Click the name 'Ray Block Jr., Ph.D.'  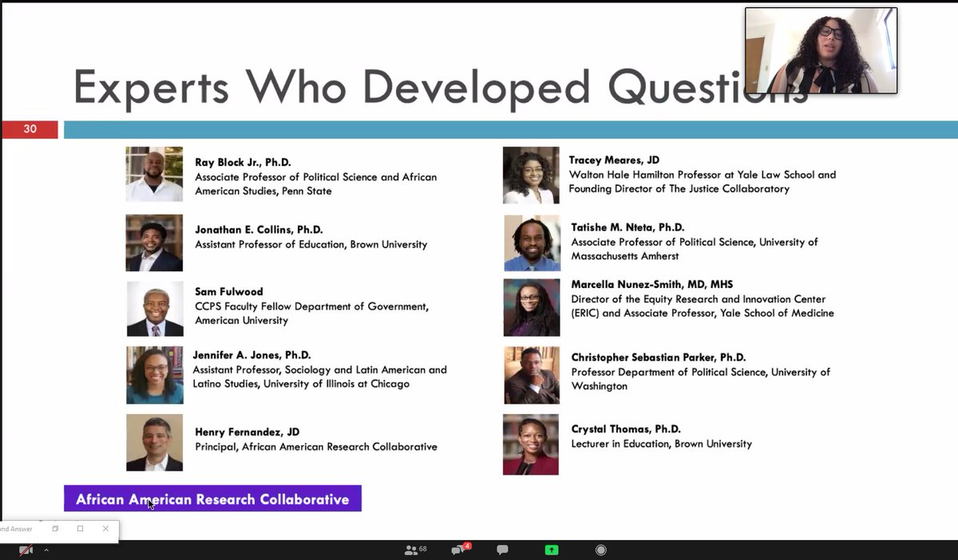[x=243, y=162]
